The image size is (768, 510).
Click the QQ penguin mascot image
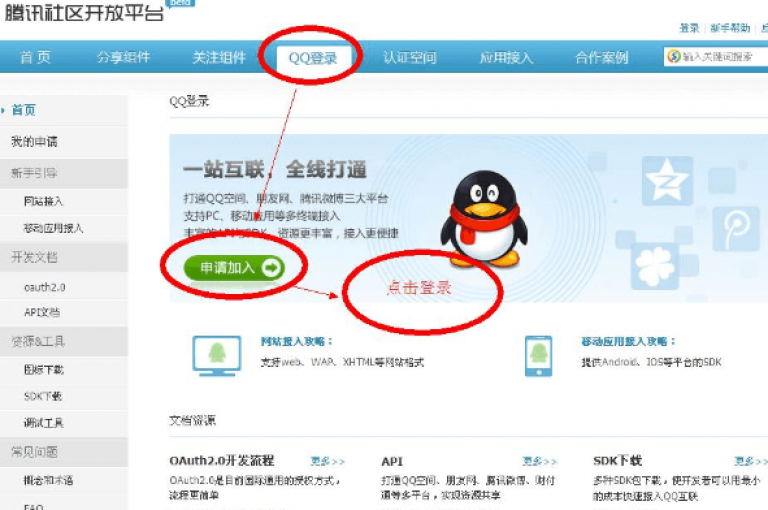pos(484,219)
